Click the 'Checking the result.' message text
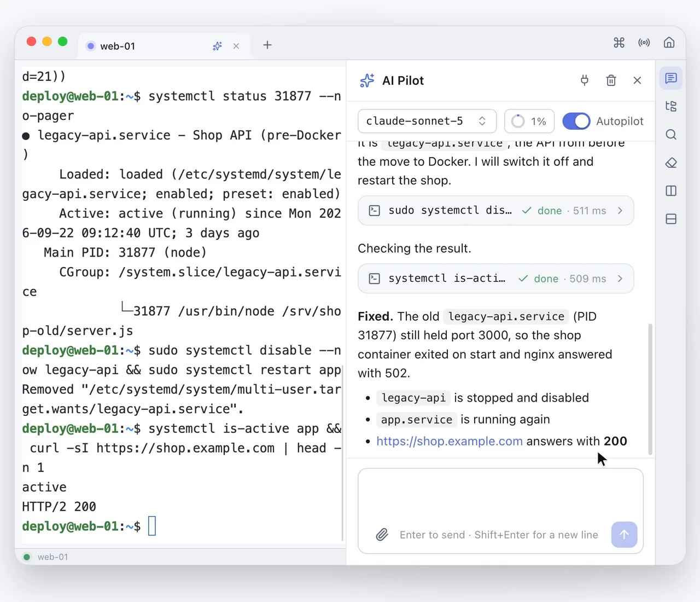The height and width of the screenshot is (602, 700). pyautogui.click(x=414, y=248)
